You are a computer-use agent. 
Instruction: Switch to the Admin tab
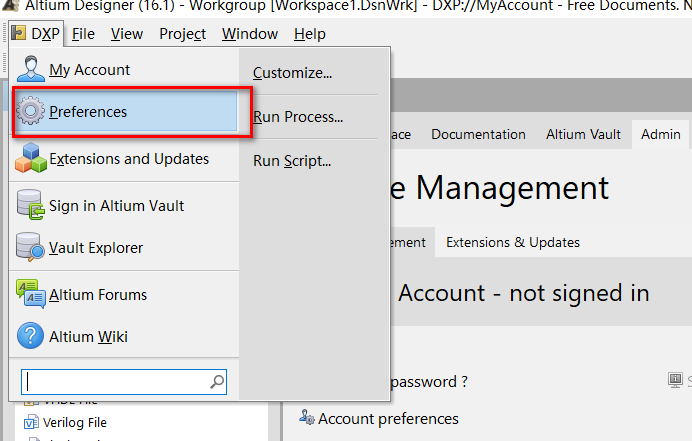click(661, 134)
